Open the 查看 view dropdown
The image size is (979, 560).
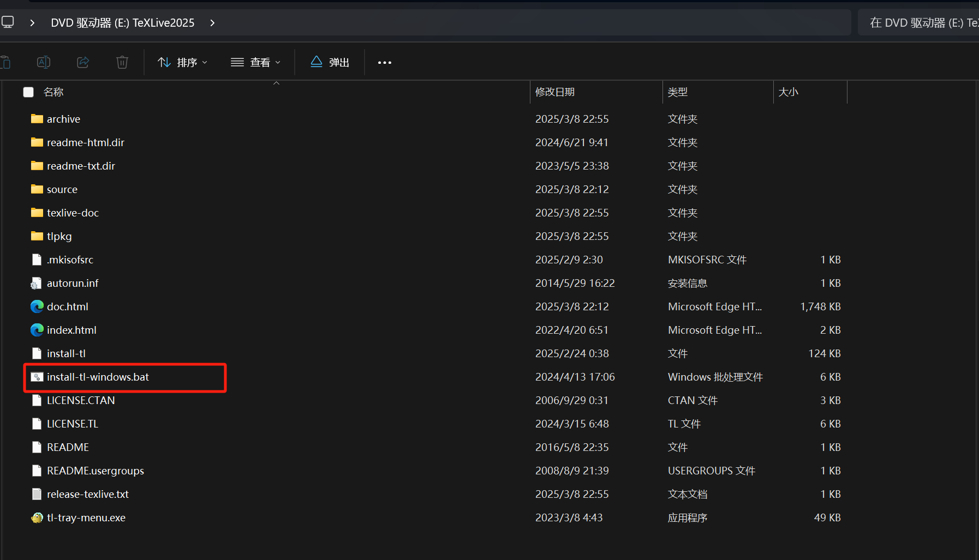[255, 62]
